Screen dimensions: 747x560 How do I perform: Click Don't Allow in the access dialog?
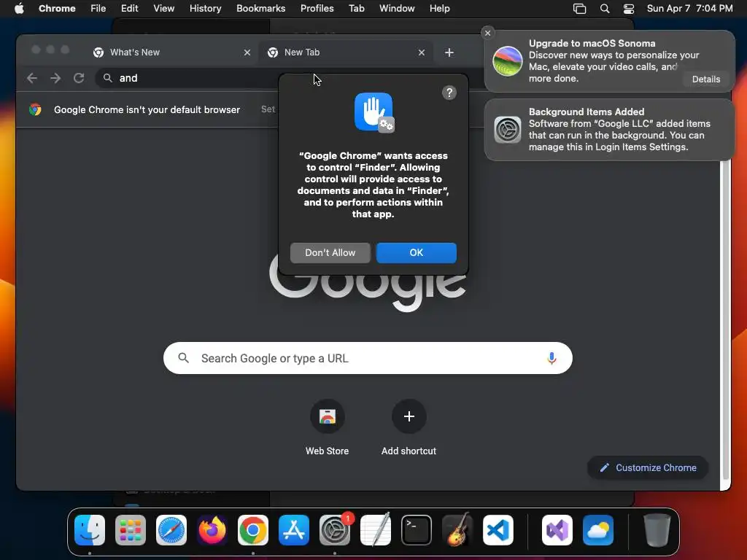(x=330, y=253)
